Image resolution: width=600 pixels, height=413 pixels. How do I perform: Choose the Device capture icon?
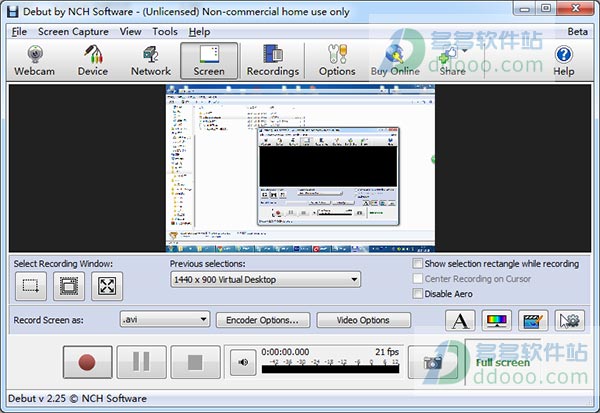click(x=93, y=60)
